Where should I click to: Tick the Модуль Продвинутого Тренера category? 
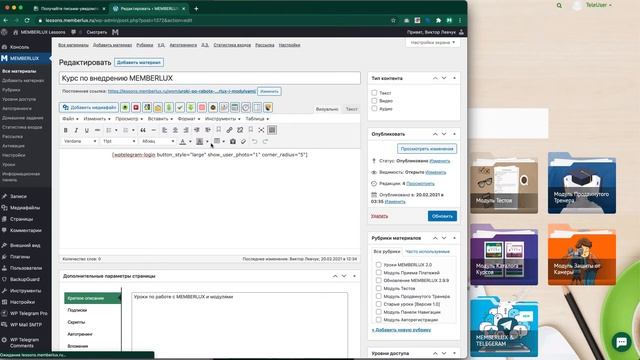[378, 296]
